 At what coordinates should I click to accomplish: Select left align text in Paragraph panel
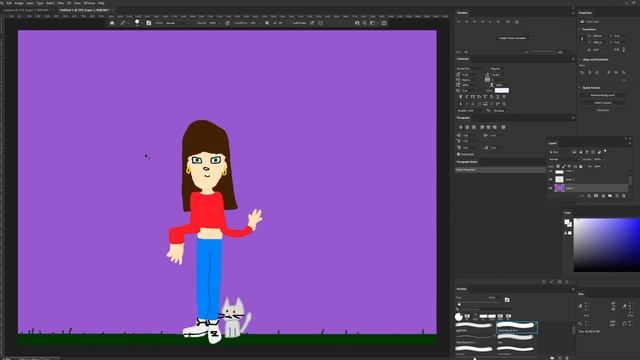pos(461,127)
